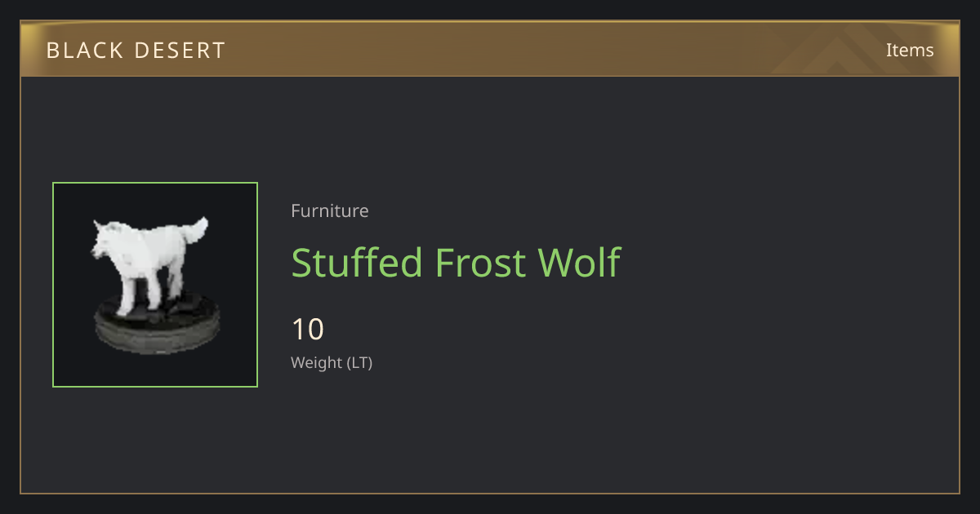Click the round stone pedestal under the wolf
Viewport: 980px width, 514px height.
pyautogui.click(x=158, y=325)
